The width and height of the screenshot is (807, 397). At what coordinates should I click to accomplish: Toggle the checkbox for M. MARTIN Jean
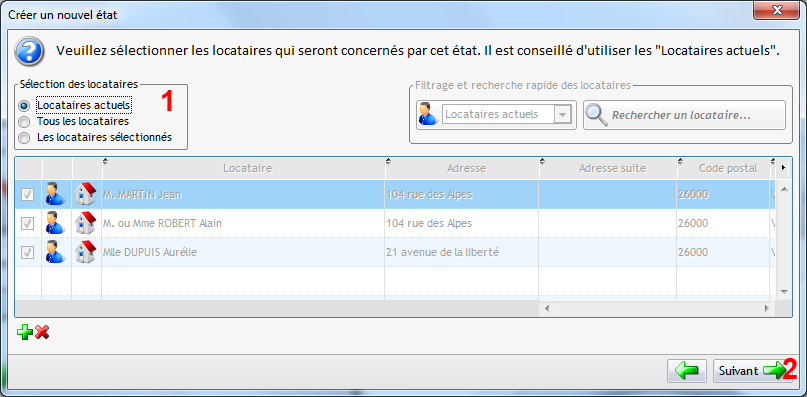(x=27, y=194)
